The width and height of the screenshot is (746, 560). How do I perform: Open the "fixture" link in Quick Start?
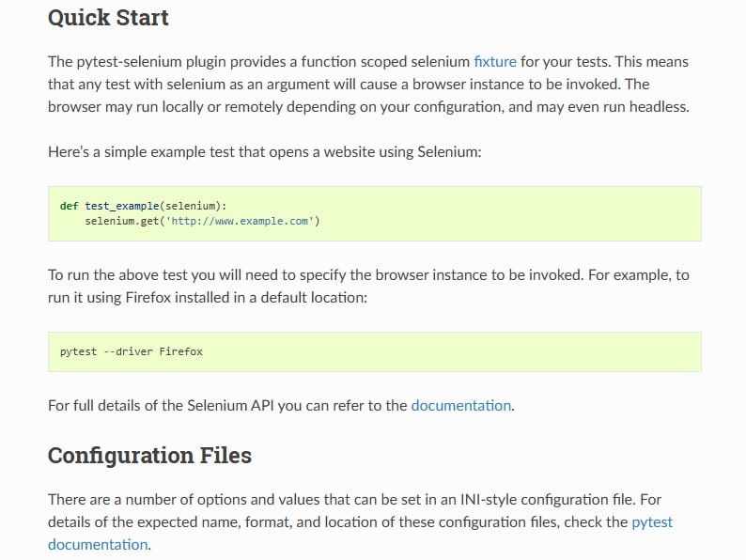(495, 62)
